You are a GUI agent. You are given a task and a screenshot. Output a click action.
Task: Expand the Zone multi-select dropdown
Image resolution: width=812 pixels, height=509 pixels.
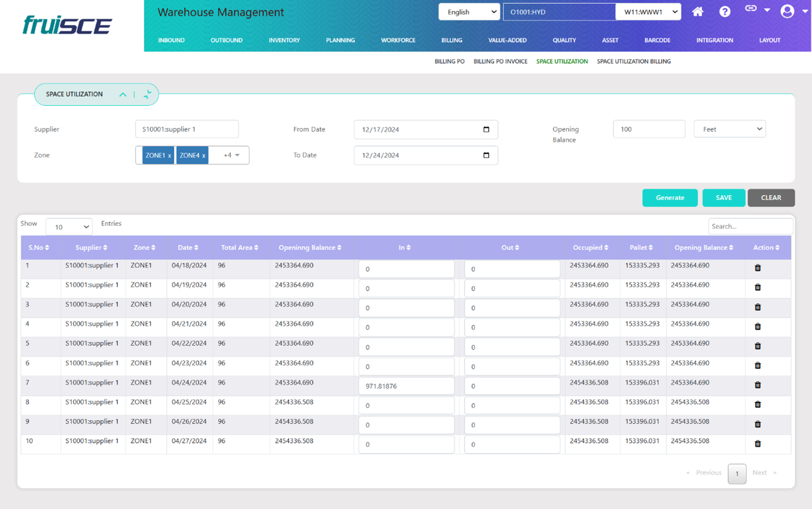[237, 155]
